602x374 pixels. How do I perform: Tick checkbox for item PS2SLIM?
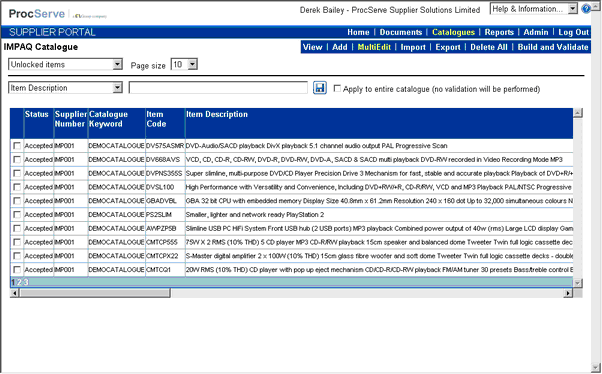tap(17, 215)
